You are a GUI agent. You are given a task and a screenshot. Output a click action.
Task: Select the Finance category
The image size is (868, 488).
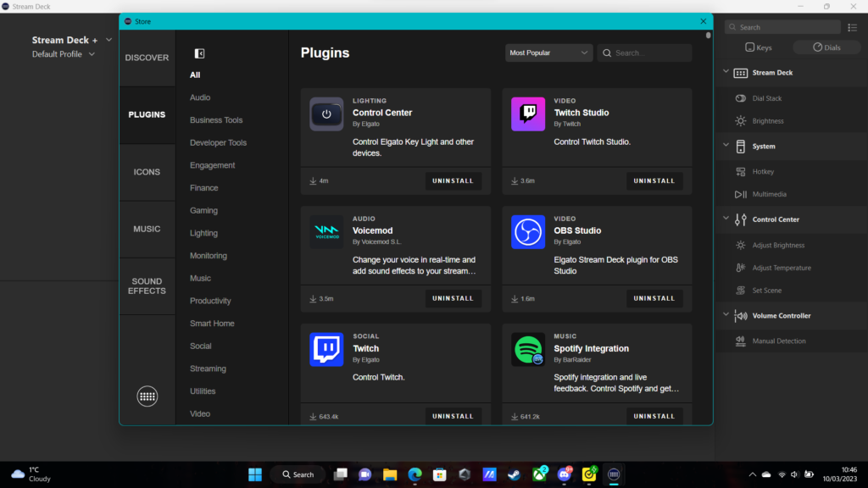203,188
